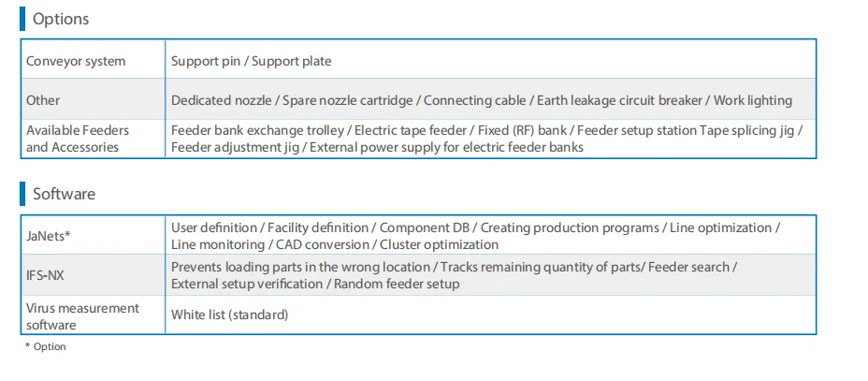Click the blue bar beside Options

click(22, 19)
